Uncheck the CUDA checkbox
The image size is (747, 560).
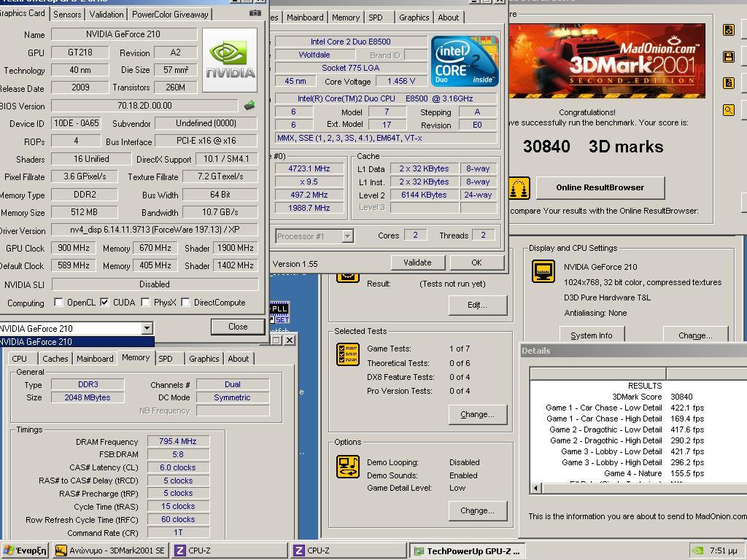(x=104, y=303)
